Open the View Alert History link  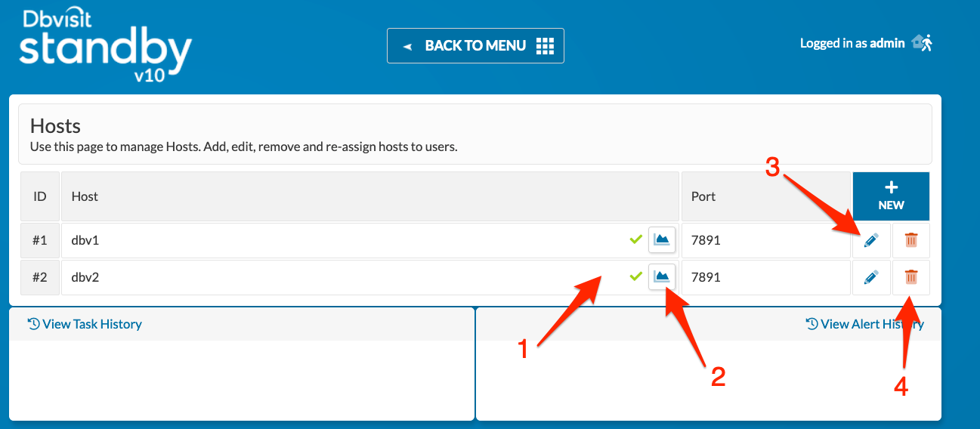864,324
